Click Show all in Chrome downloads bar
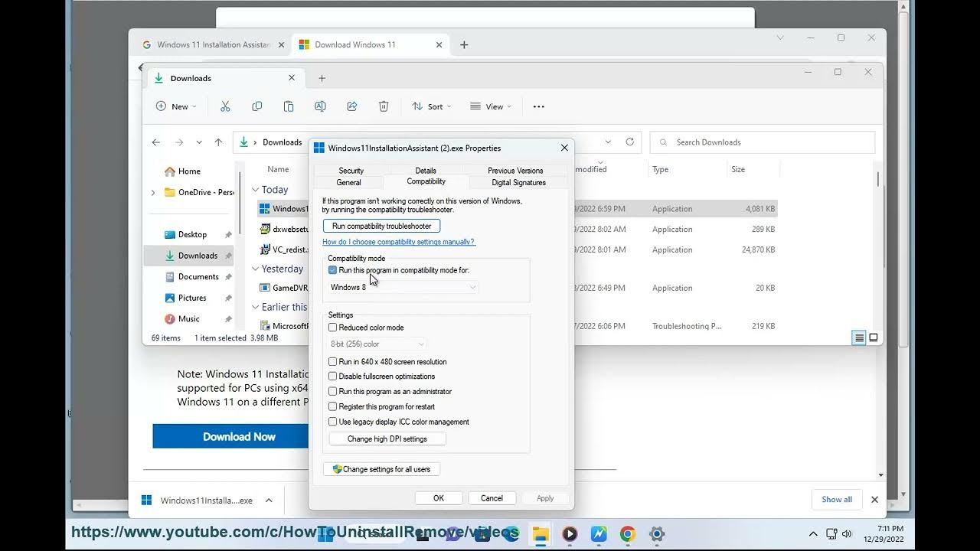Screen dimensions: 980x551 pos(837,499)
